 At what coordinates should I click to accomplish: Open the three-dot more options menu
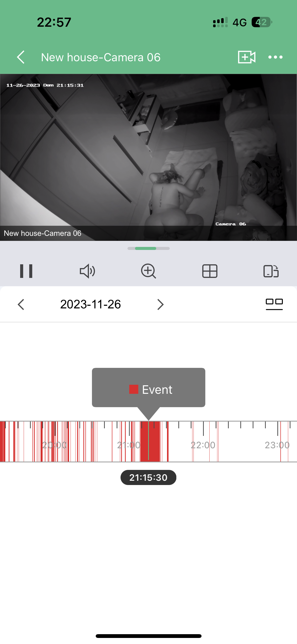tap(275, 57)
